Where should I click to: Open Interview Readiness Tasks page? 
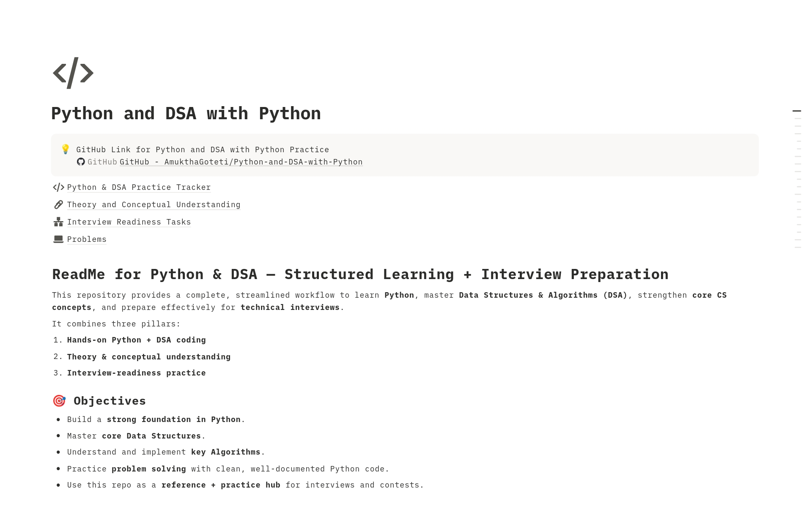129,222
